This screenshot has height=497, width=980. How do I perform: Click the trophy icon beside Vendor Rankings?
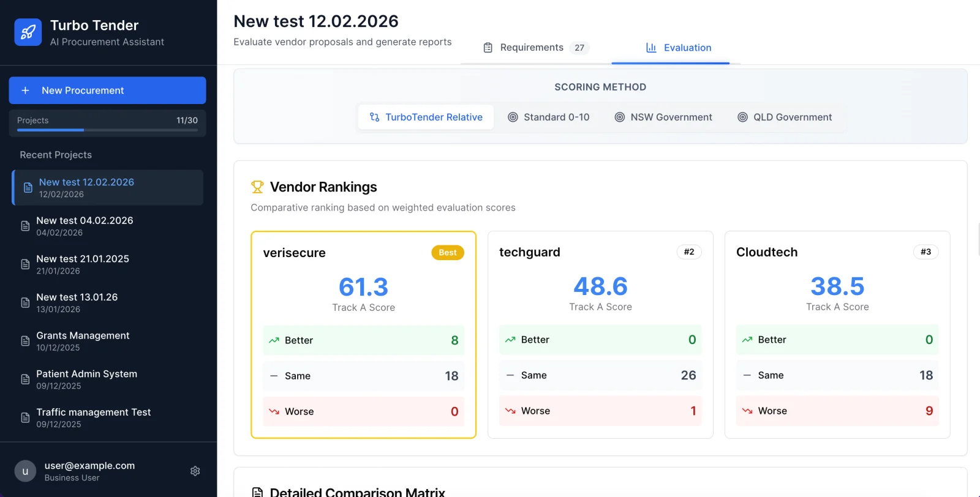click(257, 187)
